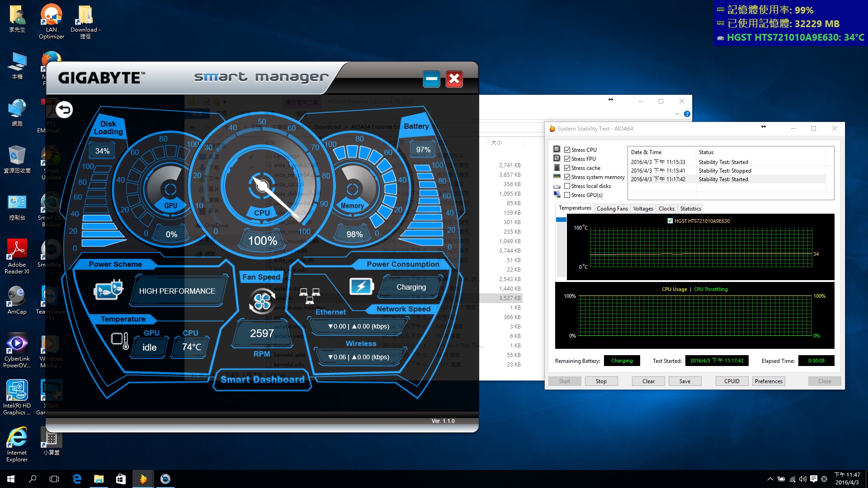
Task: Open Action Center notification icon
Action: point(814,479)
